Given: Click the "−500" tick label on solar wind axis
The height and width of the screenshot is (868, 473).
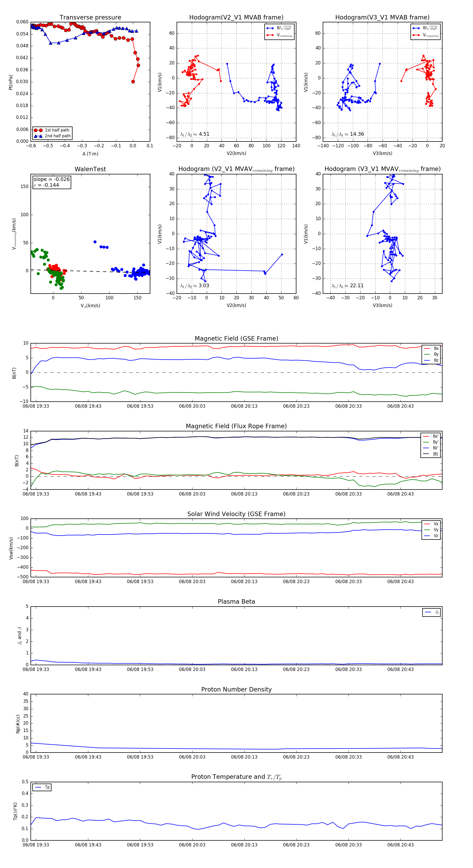Looking at the screenshot, I should pyautogui.click(x=23, y=577).
